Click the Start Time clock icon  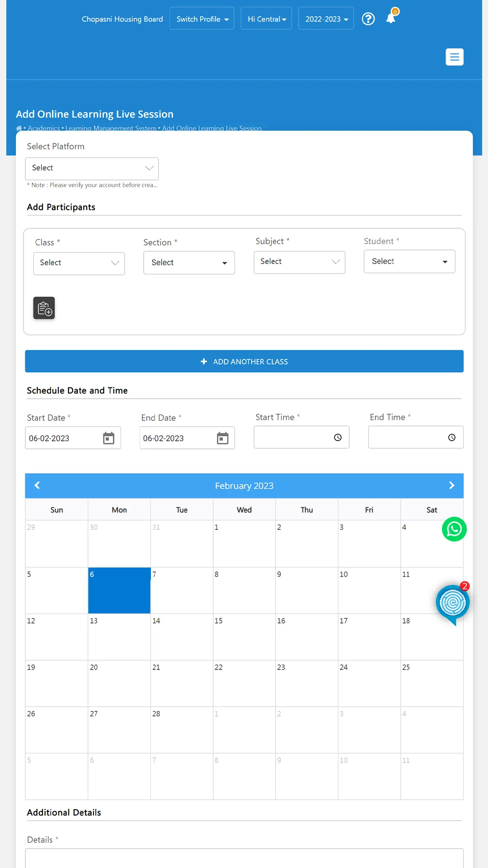coord(338,437)
